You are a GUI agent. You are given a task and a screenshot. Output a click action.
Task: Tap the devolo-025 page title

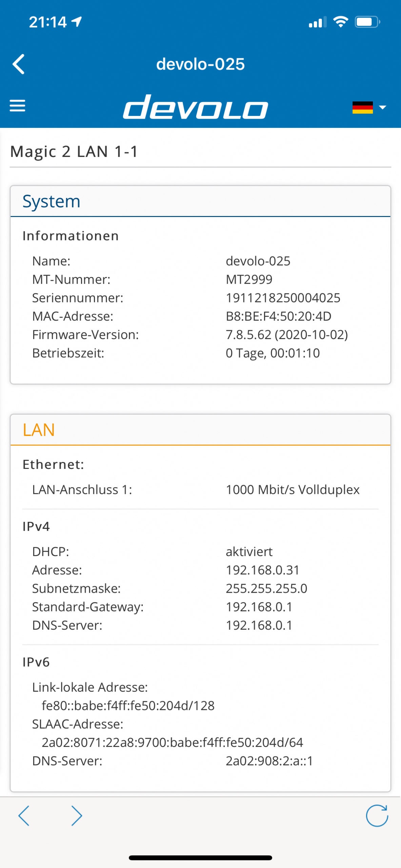coord(200,64)
